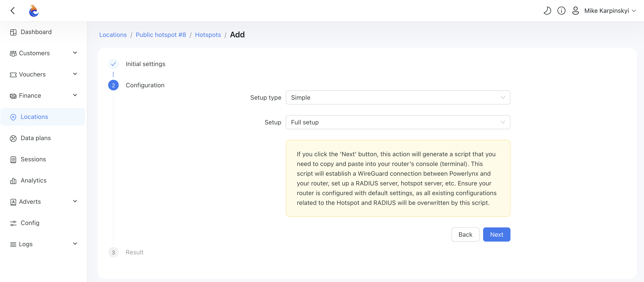Viewport: 644px width, 282px height.
Task: Follow the Hotspots breadcrumb link
Action: tap(208, 35)
